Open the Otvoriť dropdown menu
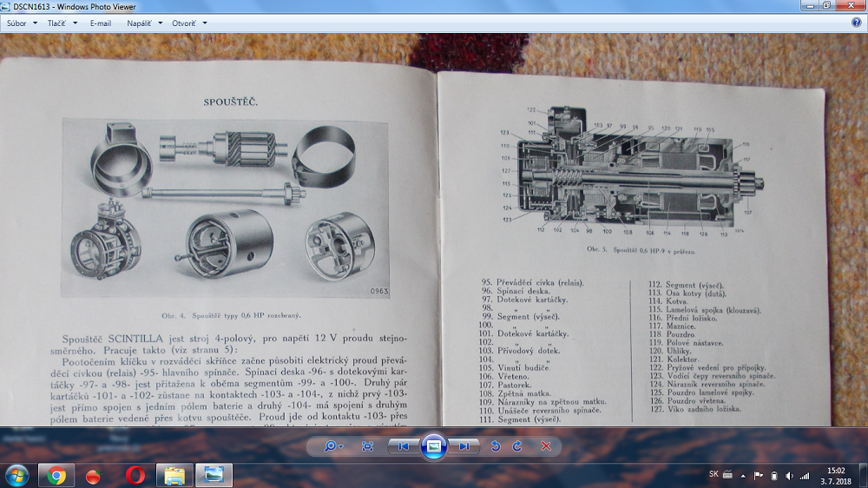The image size is (868, 488). coord(188,23)
